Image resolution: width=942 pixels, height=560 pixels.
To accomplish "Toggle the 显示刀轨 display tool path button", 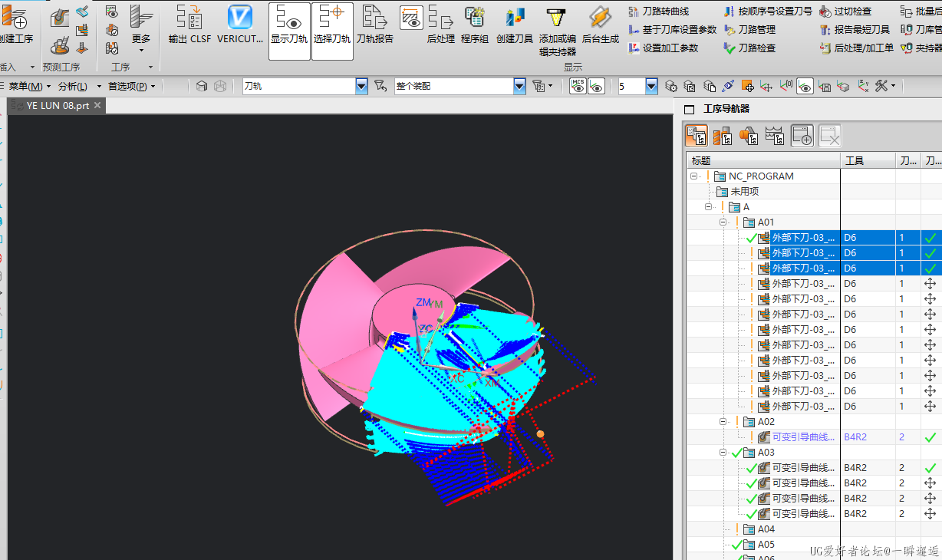I will tap(289, 30).
